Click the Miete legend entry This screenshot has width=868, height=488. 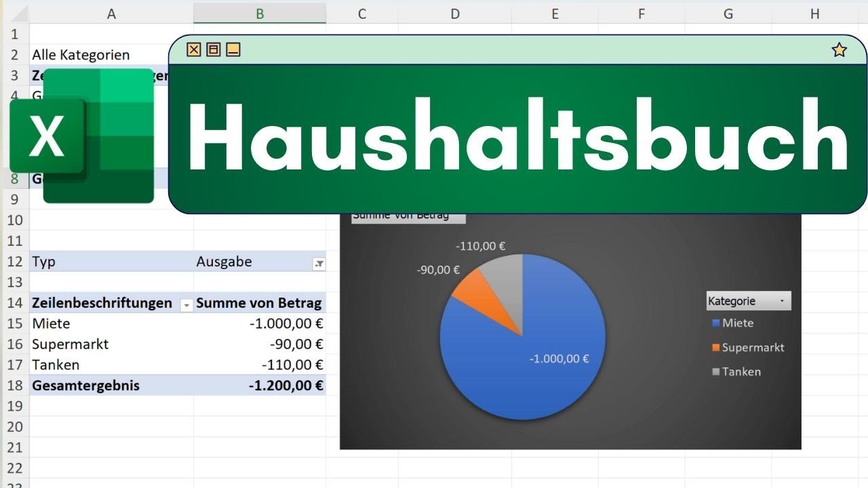732,323
